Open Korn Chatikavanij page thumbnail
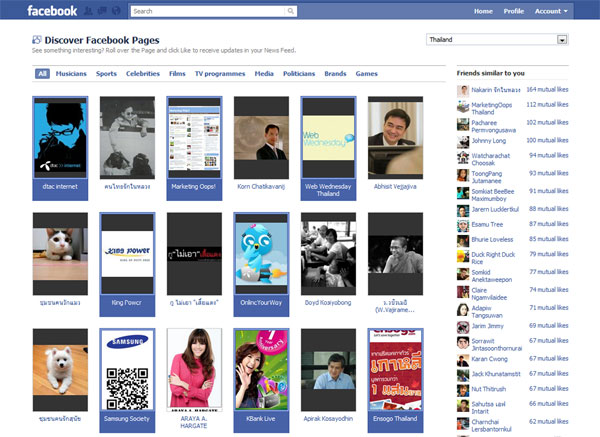 click(261, 138)
